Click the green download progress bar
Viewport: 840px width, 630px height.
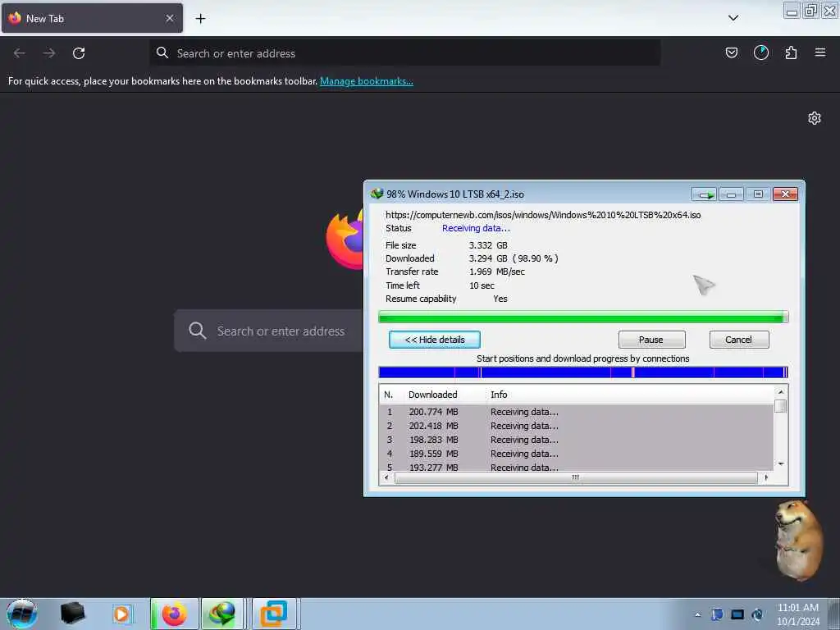tap(583, 317)
